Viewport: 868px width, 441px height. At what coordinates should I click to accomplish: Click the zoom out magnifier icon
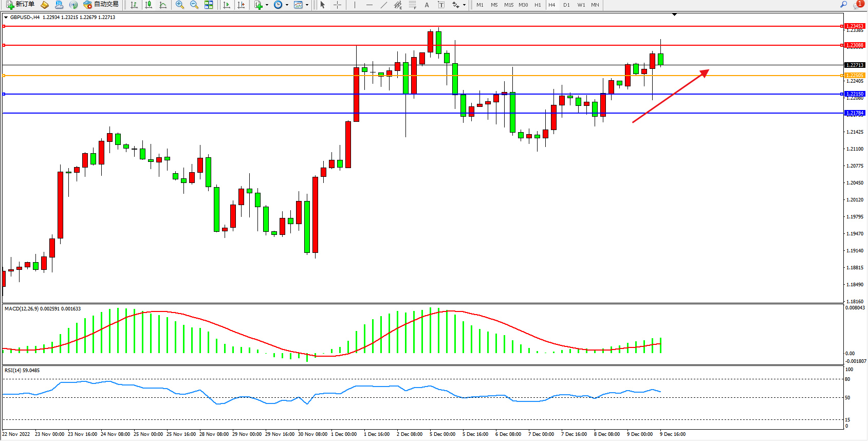194,5
